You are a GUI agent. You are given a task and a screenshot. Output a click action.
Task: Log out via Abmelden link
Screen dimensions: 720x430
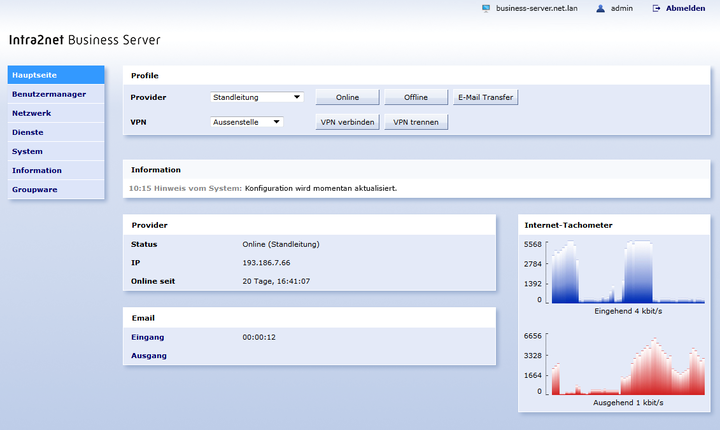(685, 8)
